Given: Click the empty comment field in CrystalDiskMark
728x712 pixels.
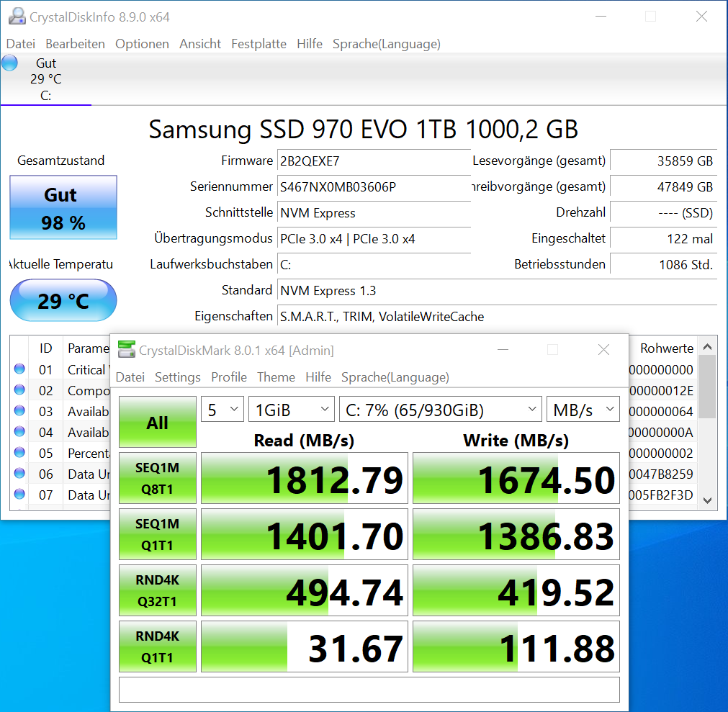Looking at the screenshot, I should [369, 690].
